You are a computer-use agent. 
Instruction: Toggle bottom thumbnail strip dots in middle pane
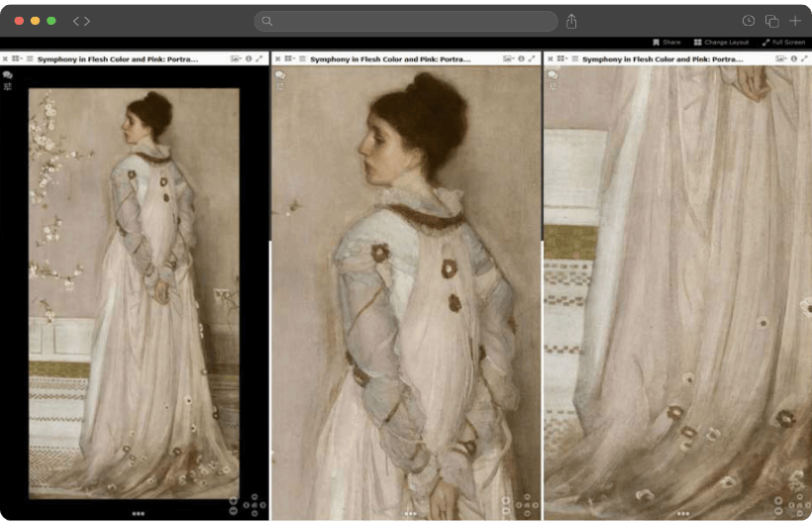(x=411, y=513)
